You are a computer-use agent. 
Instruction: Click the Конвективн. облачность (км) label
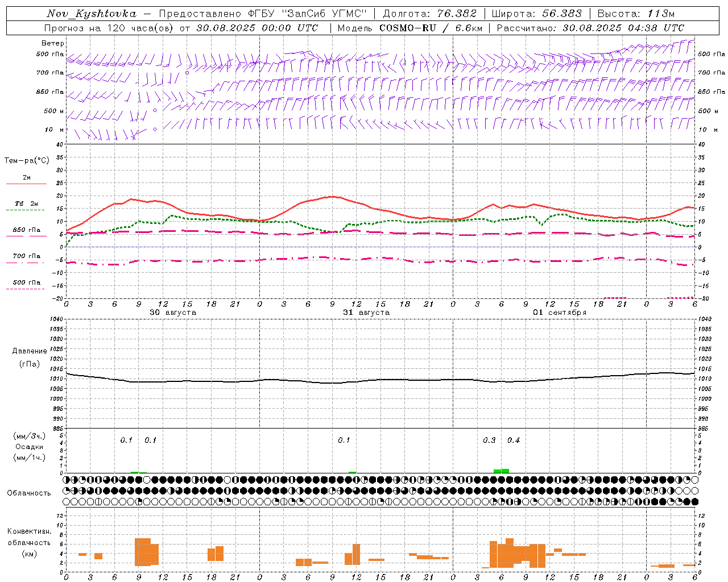point(30,542)
